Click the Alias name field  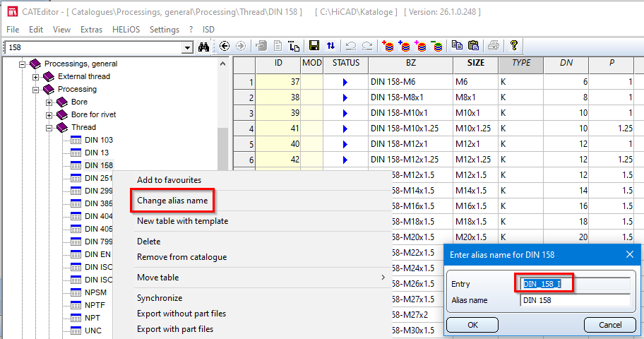click(x=575, y=300)
